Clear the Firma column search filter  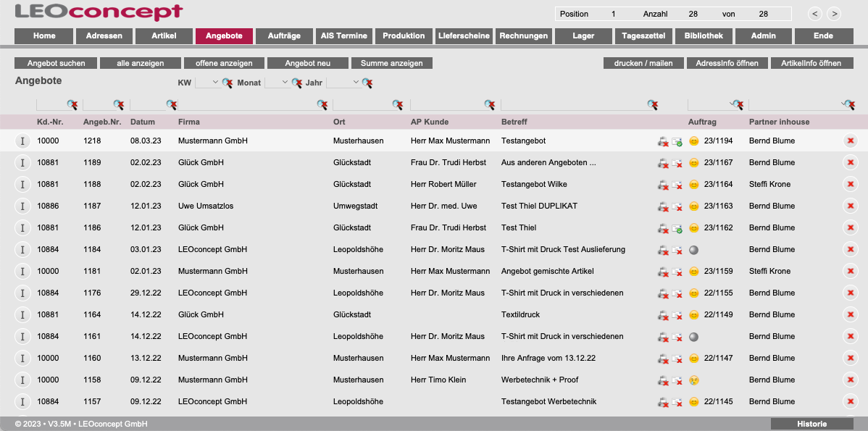click(322, 105)
